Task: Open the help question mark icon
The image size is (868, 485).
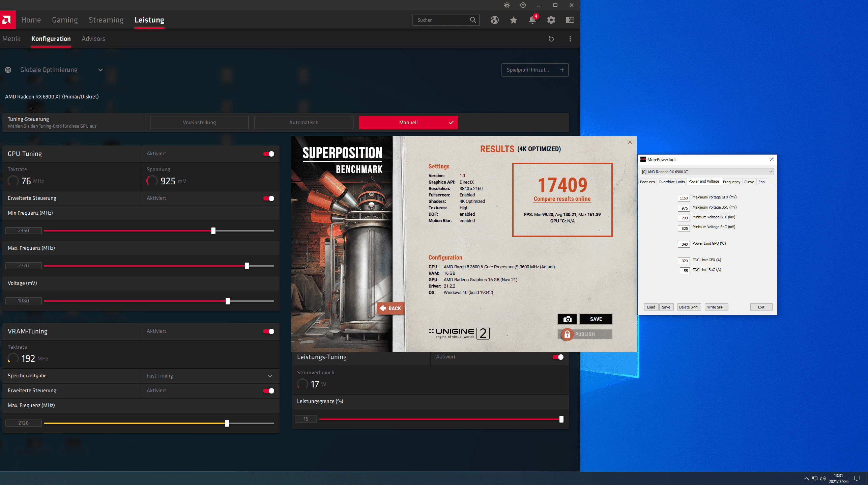Action: pos(523,5)
